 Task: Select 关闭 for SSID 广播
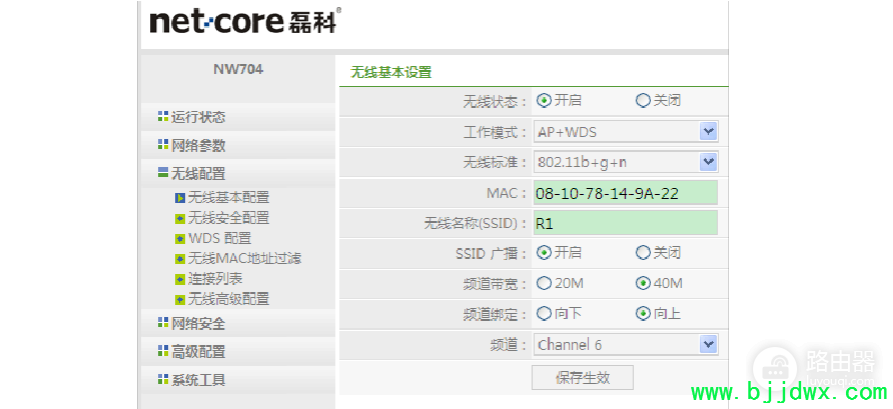(643, 252)
